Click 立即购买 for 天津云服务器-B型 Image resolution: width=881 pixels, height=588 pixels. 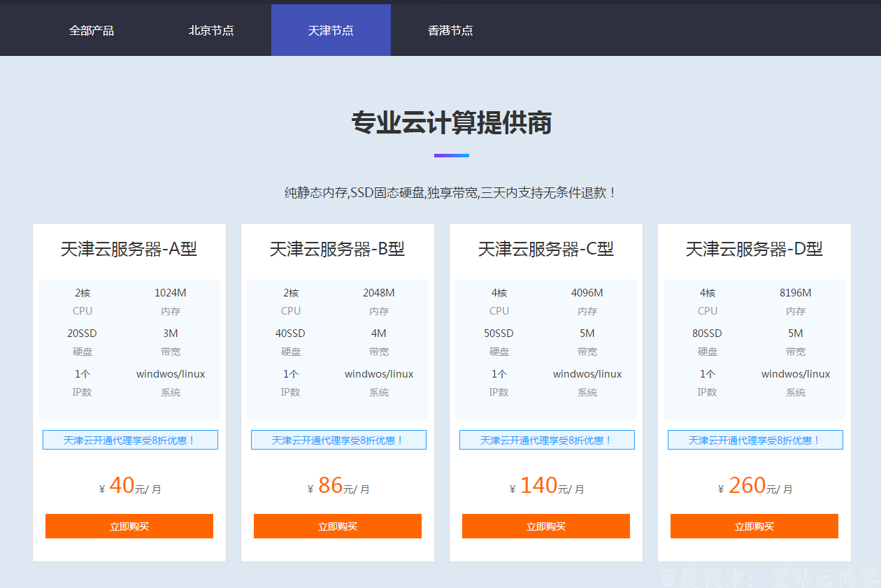(x=338, y=526)
